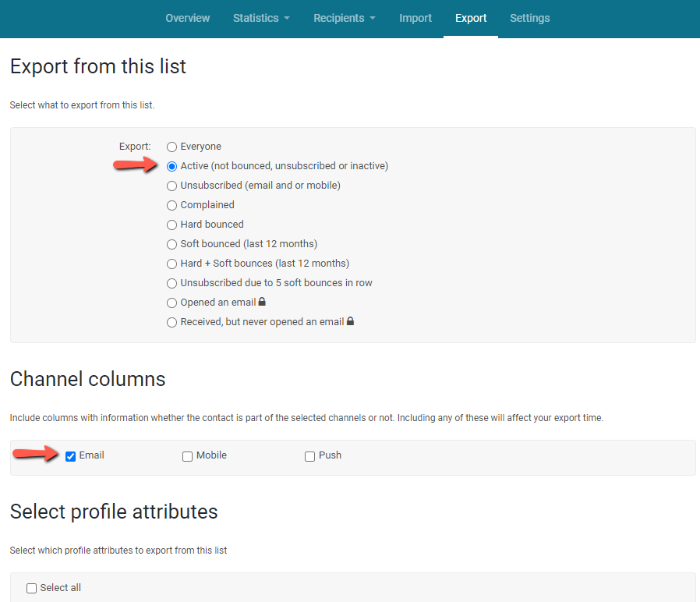Viewport: 700px width, 602px height.
Task: Click the active Export tab
Action: tap(471, 18)
